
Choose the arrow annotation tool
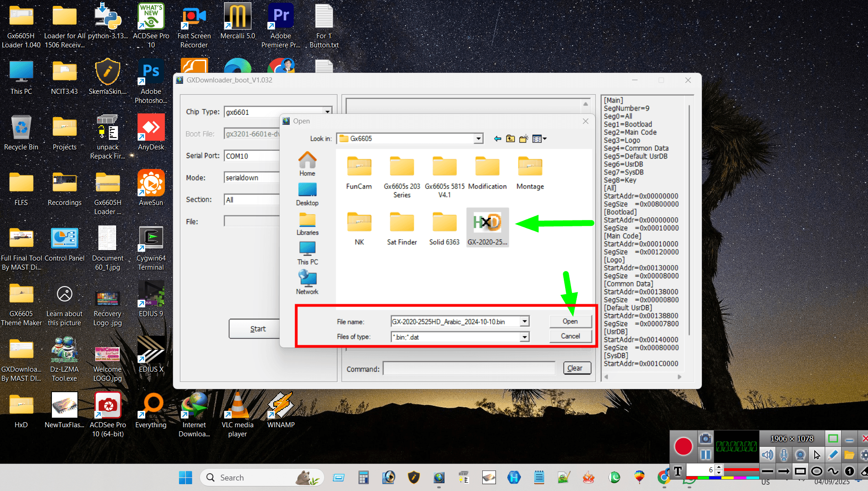coord(783,472)
